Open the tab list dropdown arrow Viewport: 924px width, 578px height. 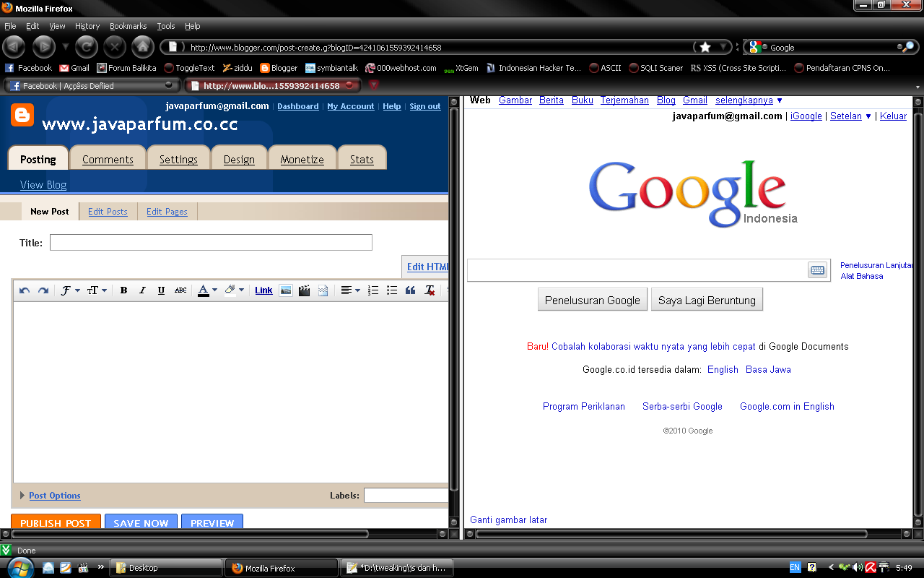click(918, 86)
